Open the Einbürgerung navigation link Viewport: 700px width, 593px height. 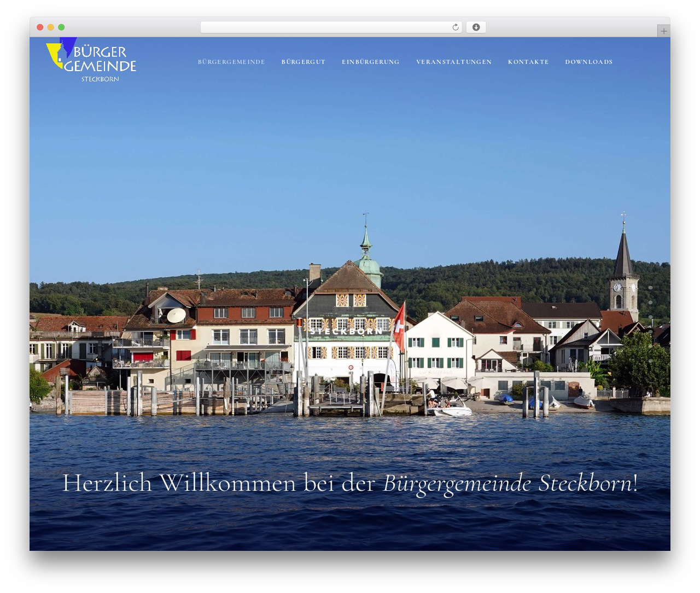(371, 62)
